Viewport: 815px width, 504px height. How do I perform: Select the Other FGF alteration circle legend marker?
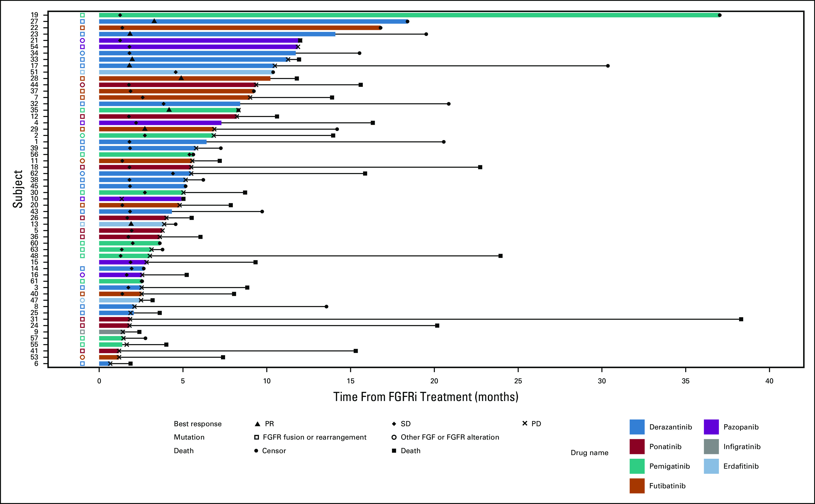tap(394, 437)
